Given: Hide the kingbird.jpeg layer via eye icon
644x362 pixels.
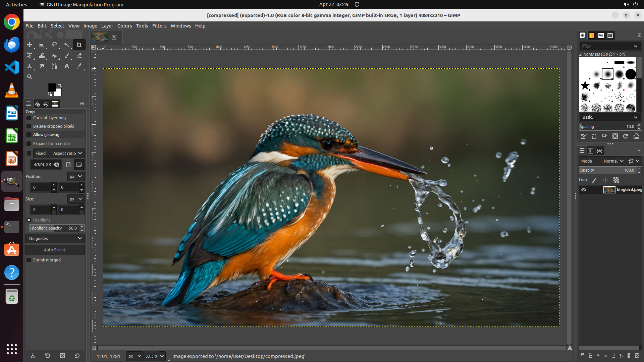Looking at the screenshot, I should 584,190.
